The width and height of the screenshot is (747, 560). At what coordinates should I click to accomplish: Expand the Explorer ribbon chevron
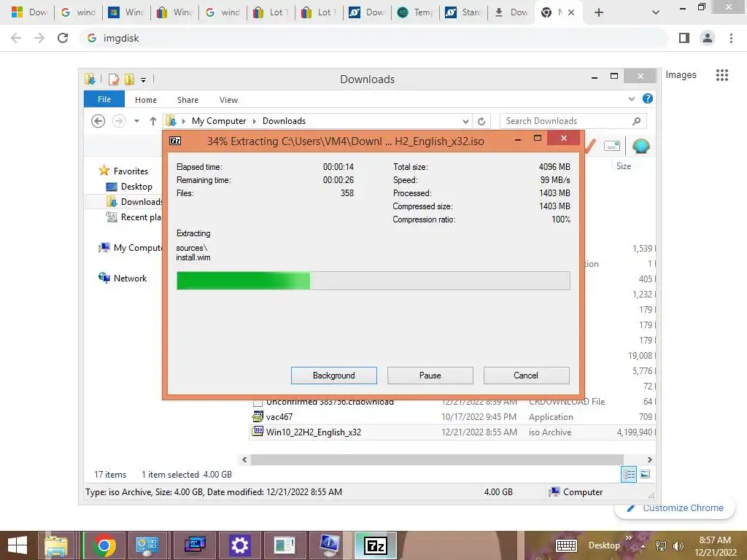[631, 99]
